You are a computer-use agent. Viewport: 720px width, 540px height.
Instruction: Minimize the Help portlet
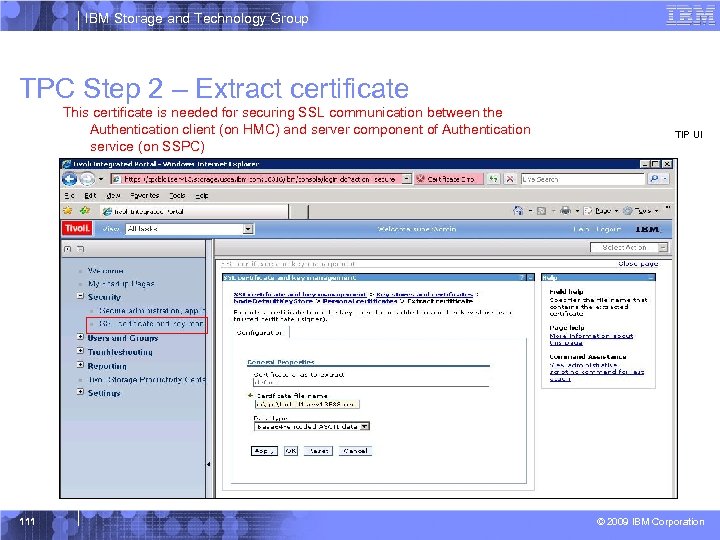651,277
